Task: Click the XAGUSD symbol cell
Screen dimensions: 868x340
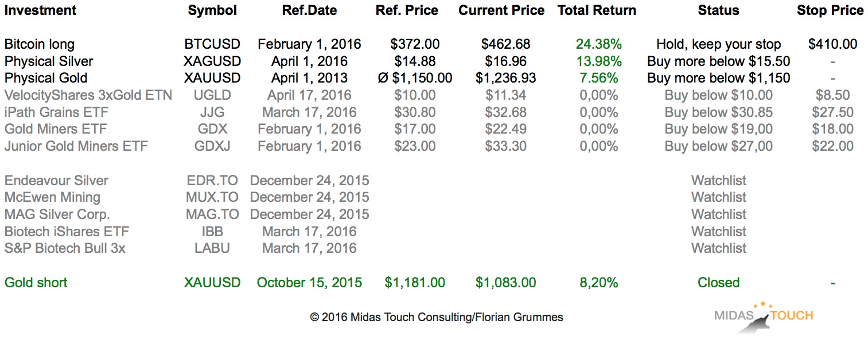Action: tap(212, 61)
